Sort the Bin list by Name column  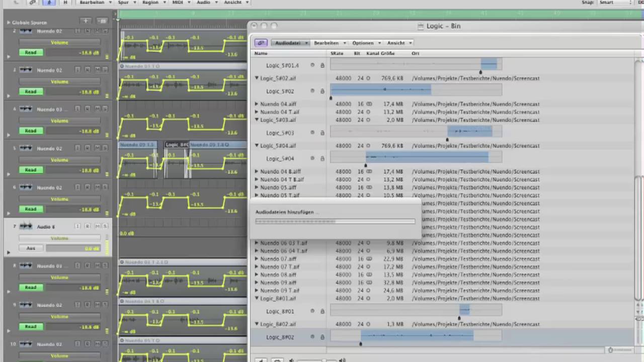pyautogui.click(x=261, y=53)
